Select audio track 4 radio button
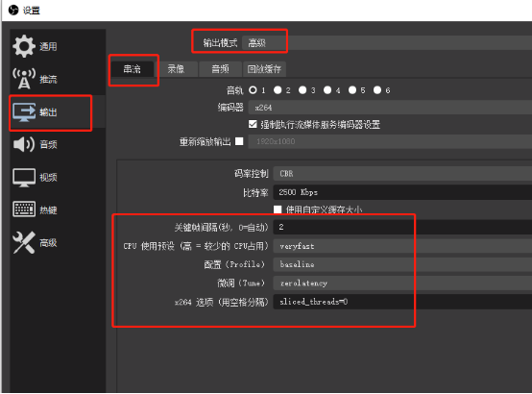The width and height of the screenshot is (532, 394). 327,90
